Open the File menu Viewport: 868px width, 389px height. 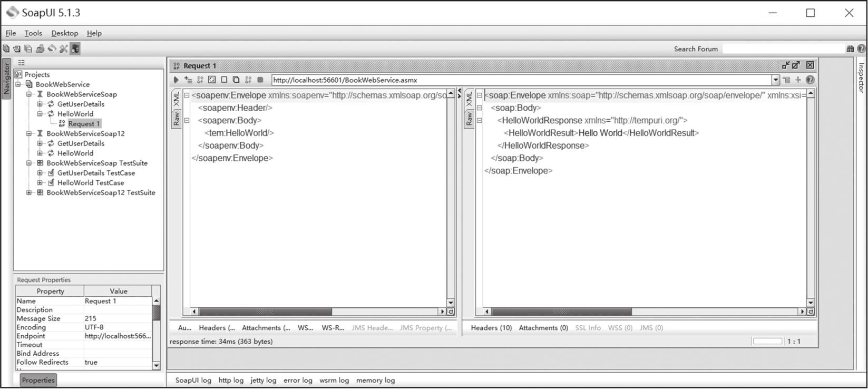point(11,33)
